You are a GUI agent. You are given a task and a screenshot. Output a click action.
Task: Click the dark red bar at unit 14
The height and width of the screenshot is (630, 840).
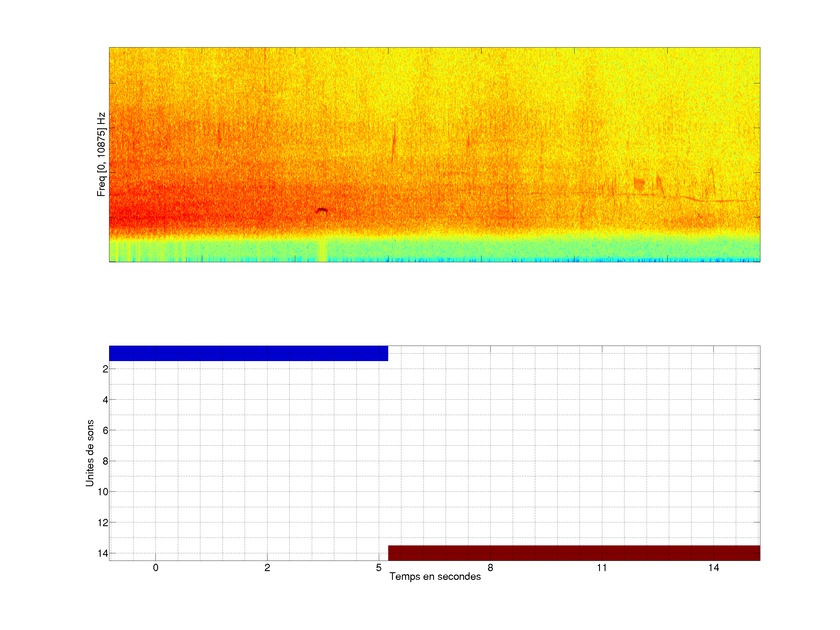(x=574, y=553)
